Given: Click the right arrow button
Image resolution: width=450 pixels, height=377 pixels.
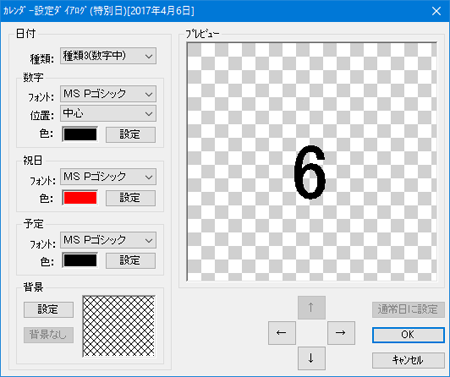Looking at the screenshot, I should [x=341, y=333].
